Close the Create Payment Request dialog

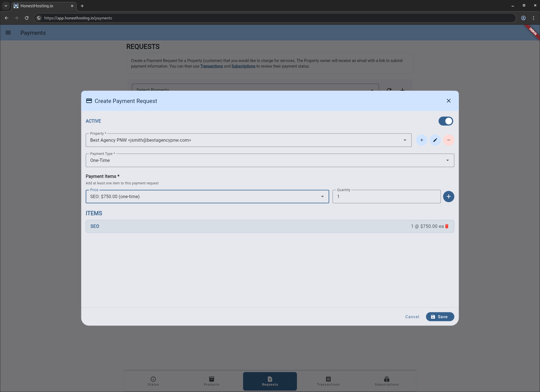tap(449, 101)
